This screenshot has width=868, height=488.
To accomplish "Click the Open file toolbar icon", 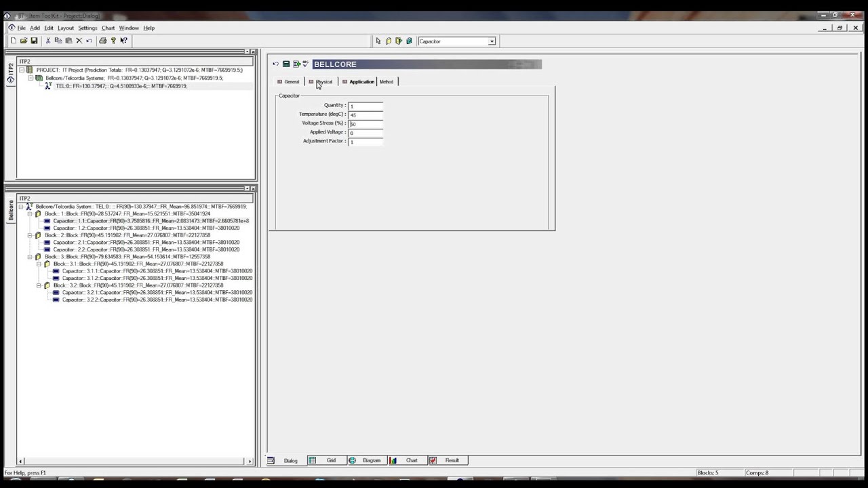I will [24, 41].
